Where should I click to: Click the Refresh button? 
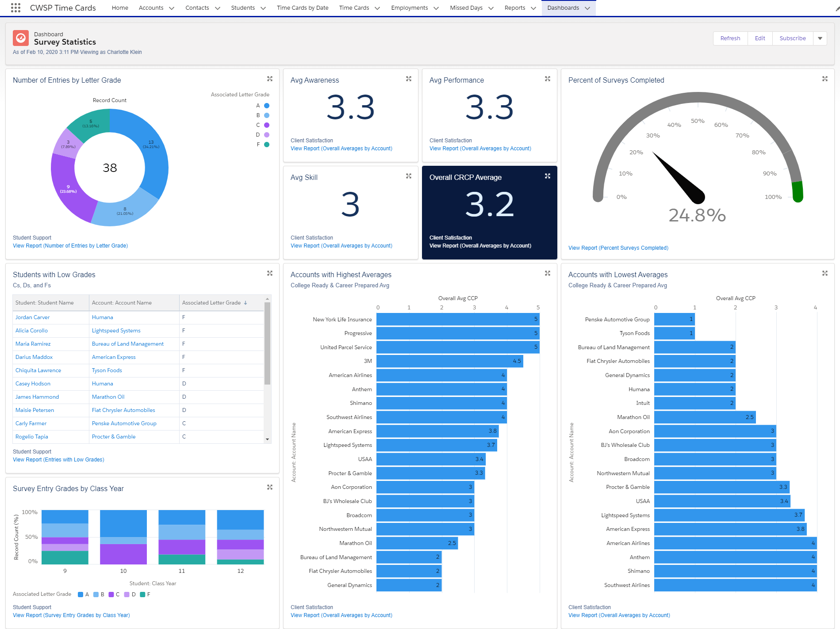tap(730, 38)
